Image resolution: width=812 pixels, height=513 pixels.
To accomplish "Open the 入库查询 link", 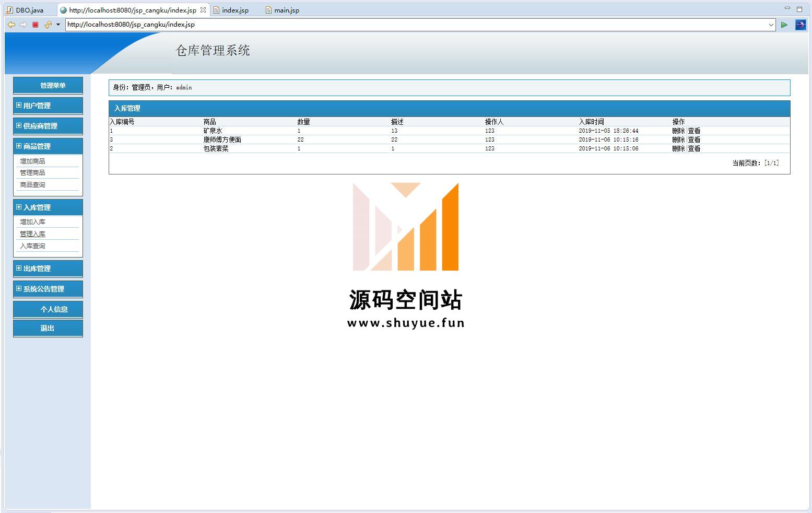I will 32,246.
